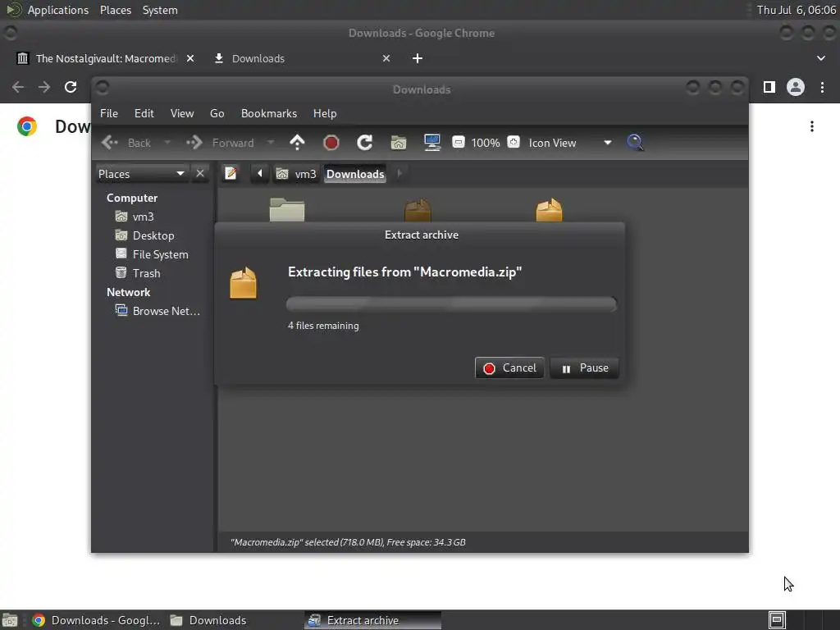Click the red Stop loading icon
The height and width of the screenshot is (630, 840).
point(331,143)
